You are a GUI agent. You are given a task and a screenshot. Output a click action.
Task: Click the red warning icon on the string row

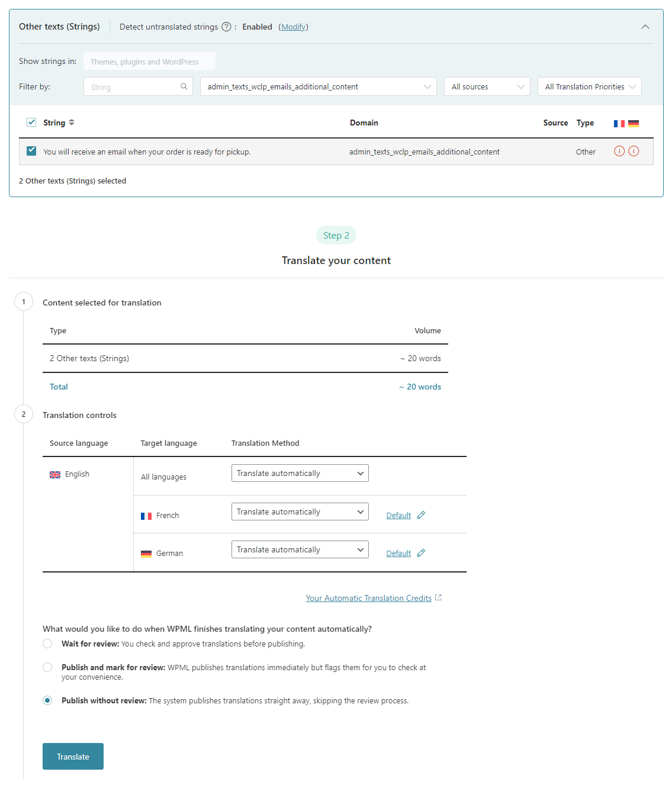coord(619,151)
